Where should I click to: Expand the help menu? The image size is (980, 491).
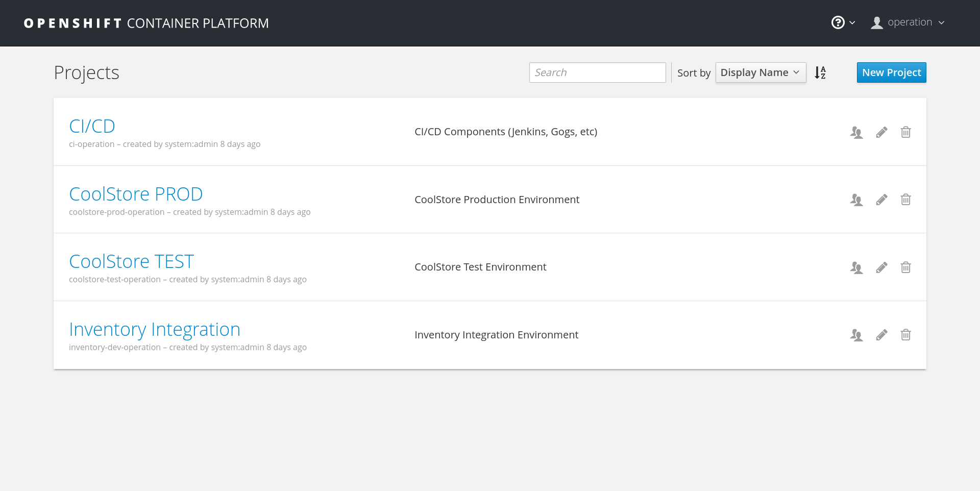[843, 22]
